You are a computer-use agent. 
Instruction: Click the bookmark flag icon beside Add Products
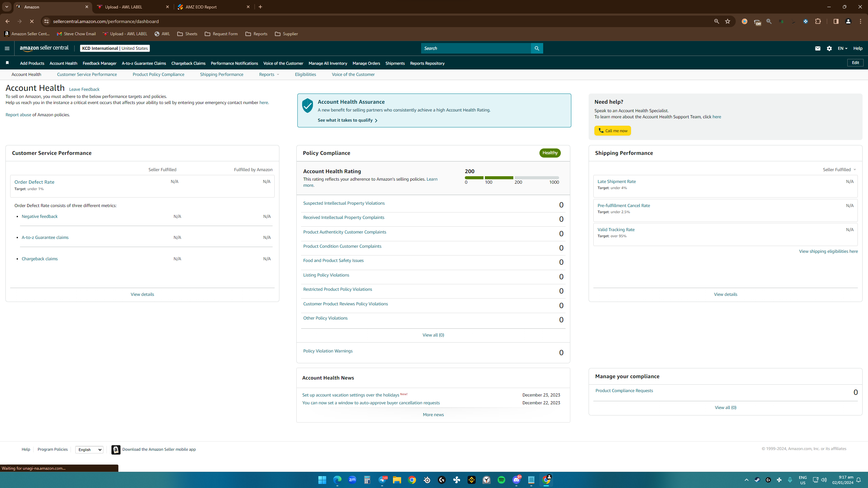(x=7, y=63)
